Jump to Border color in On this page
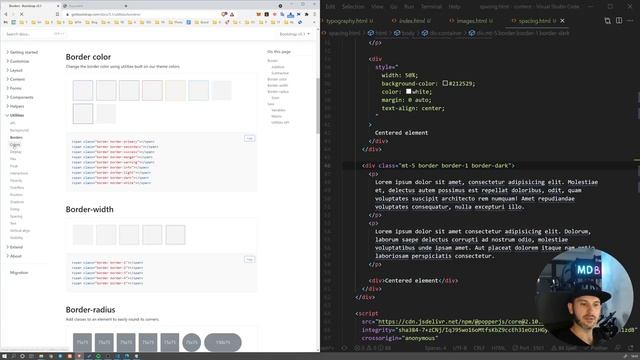The image size is (640, 360). click(x=277, y=79)
